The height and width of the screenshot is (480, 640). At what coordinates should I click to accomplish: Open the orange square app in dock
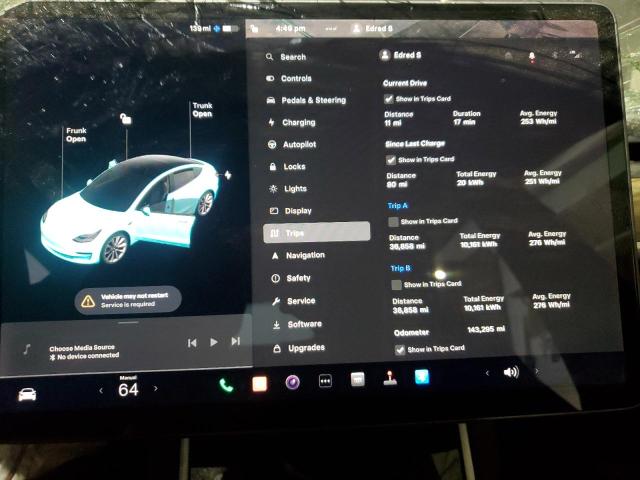point(260,384)
